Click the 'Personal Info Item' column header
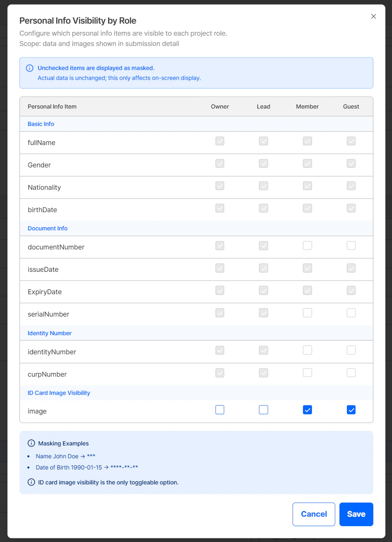Viewport: 392px width, 542px height. tap(52, 106)
